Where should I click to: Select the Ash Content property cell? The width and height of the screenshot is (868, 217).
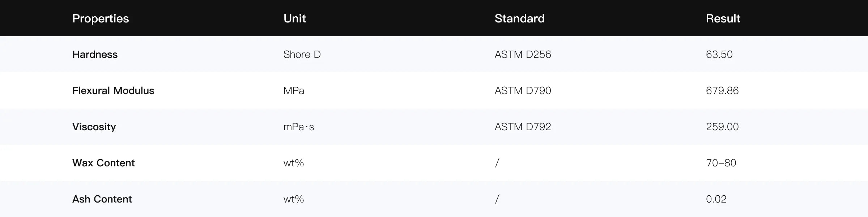point(102,199)
